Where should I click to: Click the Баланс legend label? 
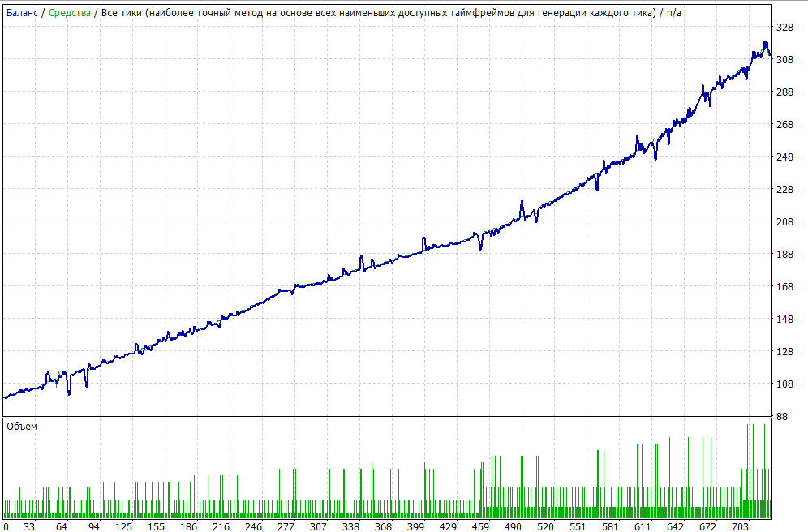(23, 12)
